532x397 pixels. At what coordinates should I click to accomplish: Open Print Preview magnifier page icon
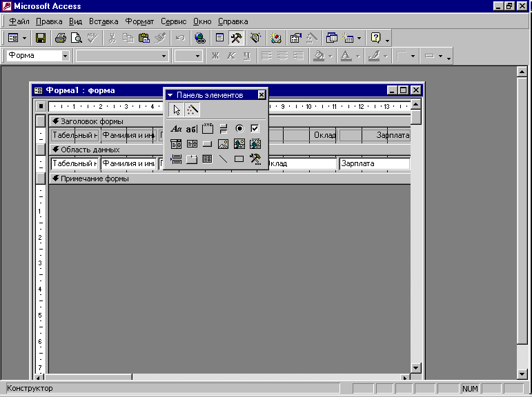[77, 38]
